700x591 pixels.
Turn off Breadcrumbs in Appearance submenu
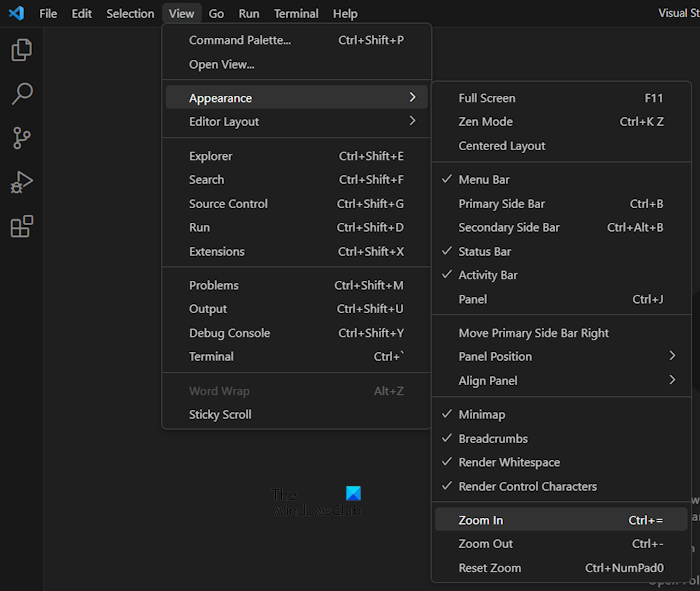[493, 439]
